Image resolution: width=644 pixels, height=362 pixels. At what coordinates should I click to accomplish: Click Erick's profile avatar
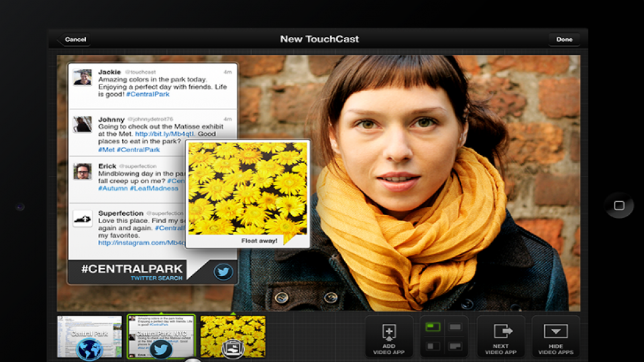(83, 171)
